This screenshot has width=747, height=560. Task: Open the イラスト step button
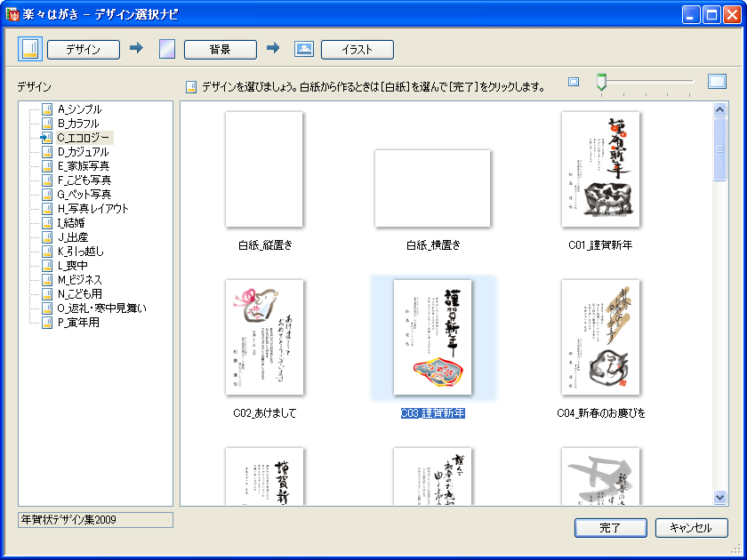[x=357, y=50]
